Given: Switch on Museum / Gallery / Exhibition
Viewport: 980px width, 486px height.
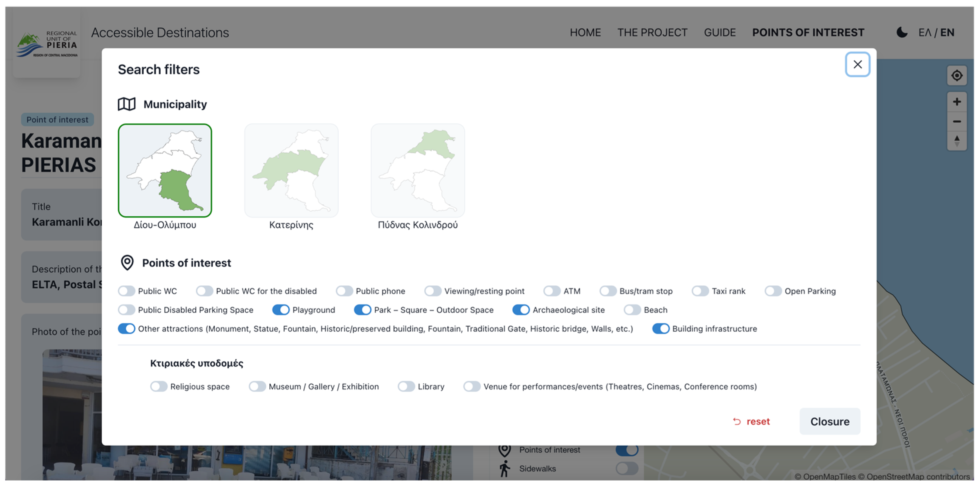Looking at the screenshot, I should coord(257,387).
